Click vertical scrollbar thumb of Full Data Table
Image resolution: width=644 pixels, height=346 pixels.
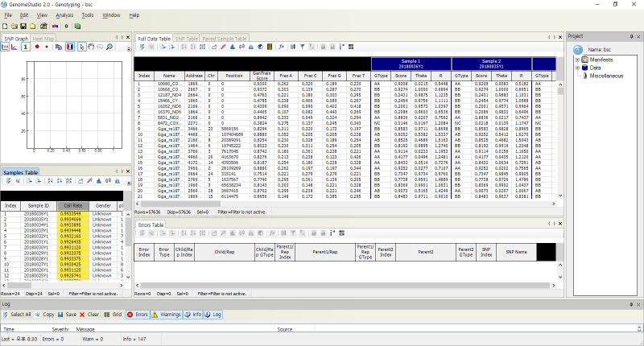click(560, 91)
